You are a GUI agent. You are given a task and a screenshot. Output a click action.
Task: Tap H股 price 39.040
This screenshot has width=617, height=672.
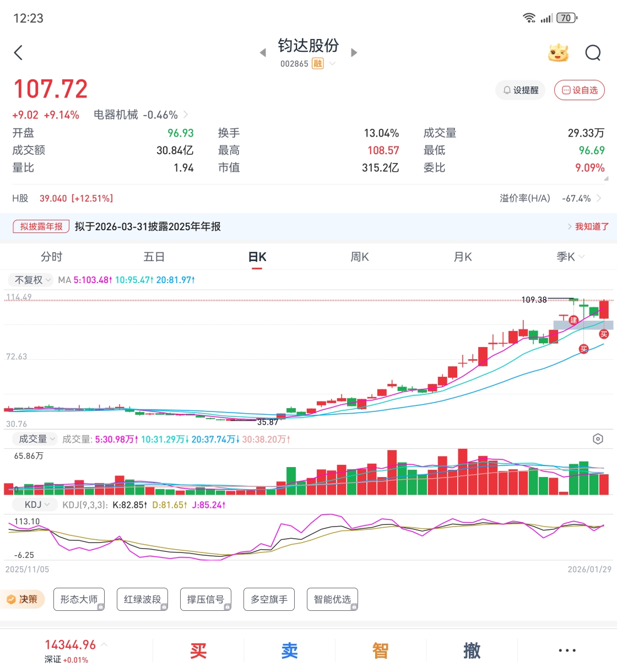tap(53, 198)
